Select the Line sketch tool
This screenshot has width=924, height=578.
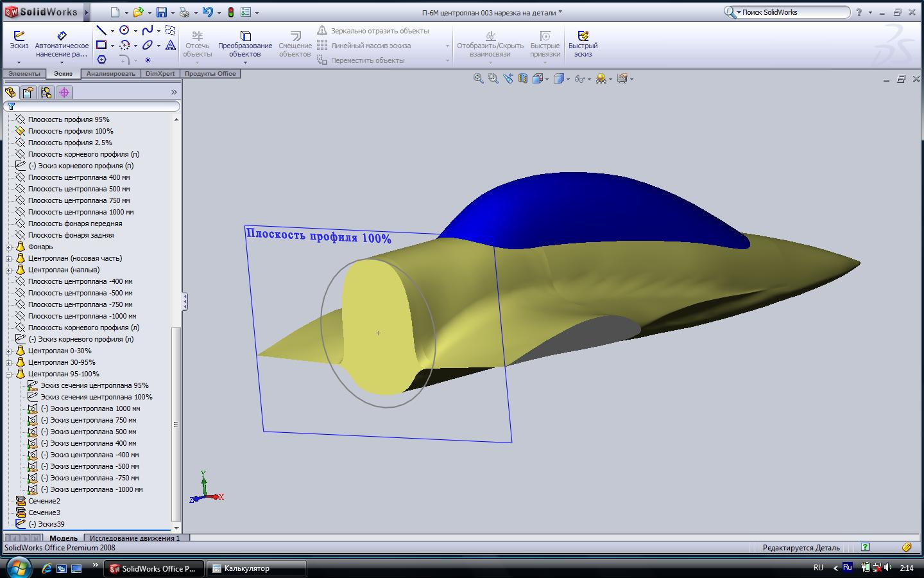[101, 30]
